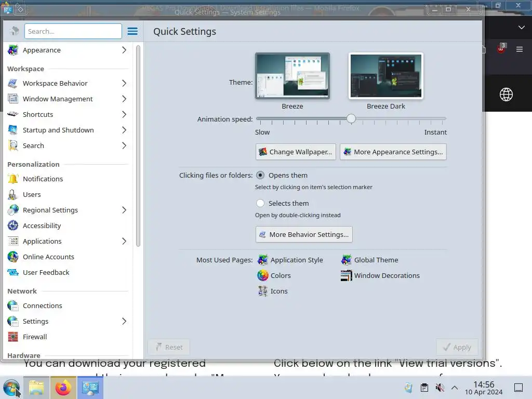Image resolution: width=532 pixels, height=399 pixels.
Task: Click the Colors wheel icon
Action: coord(262,275)
